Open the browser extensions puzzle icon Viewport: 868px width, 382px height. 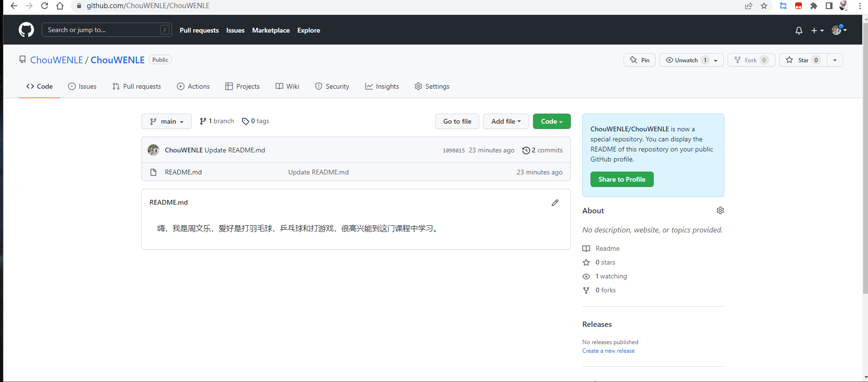814,6
